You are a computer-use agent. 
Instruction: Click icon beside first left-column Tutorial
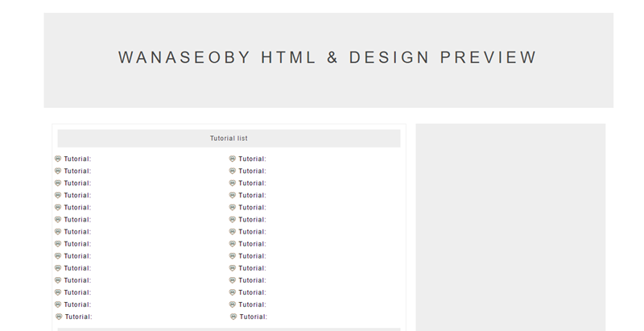point(58,159)
